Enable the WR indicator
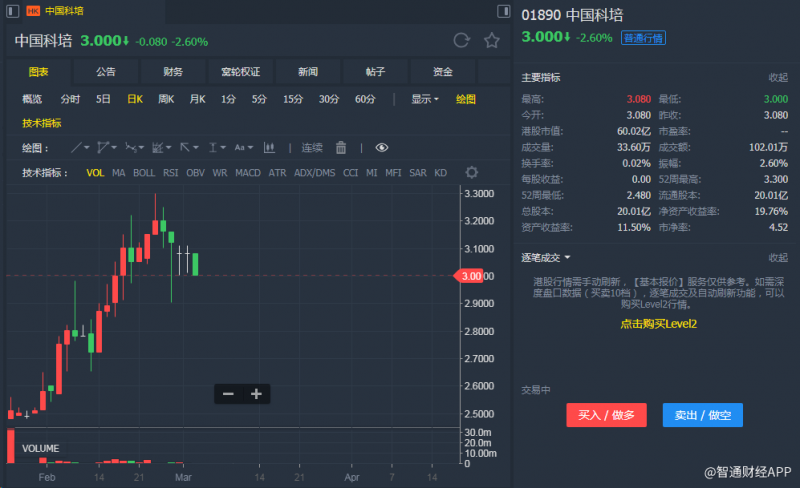Image resolution: width=800 pixels, height=488 pixels. [x=220, y=173]
